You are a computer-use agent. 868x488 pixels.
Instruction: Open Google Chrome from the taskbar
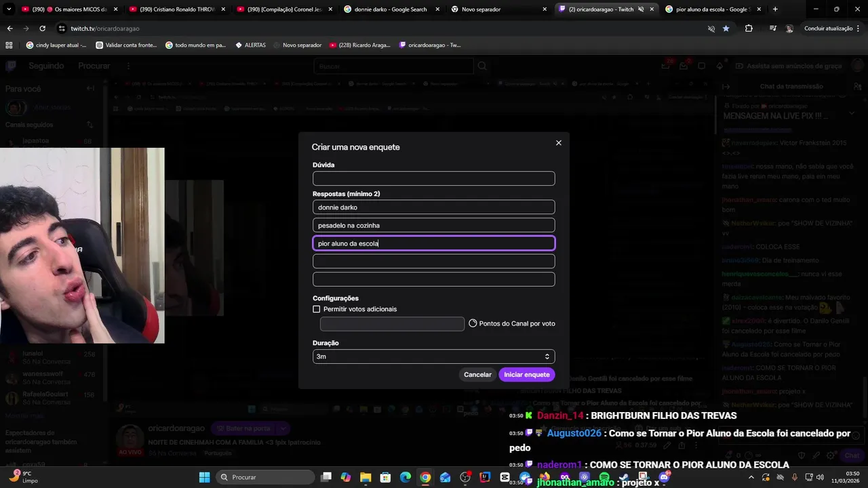point(425,477)
